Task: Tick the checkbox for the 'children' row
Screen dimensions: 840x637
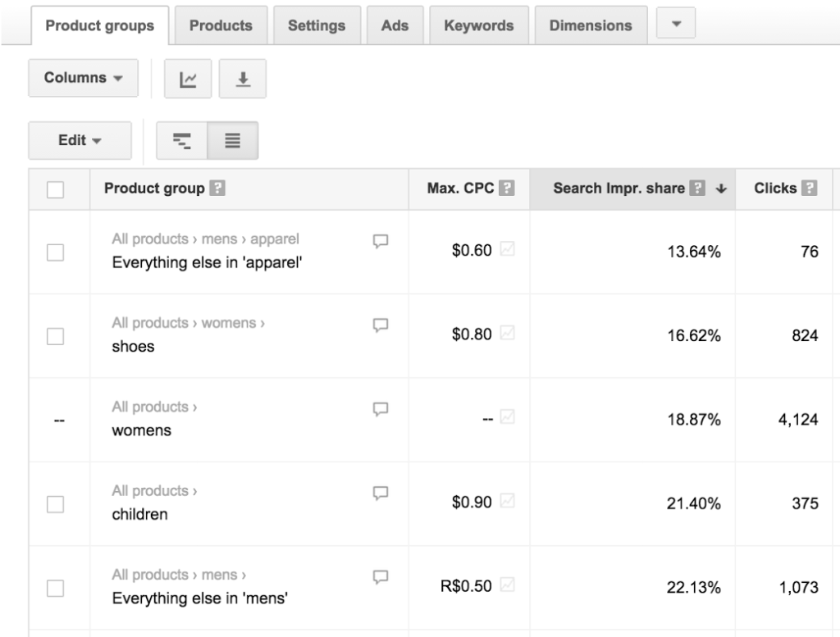Action: point(56,503)
